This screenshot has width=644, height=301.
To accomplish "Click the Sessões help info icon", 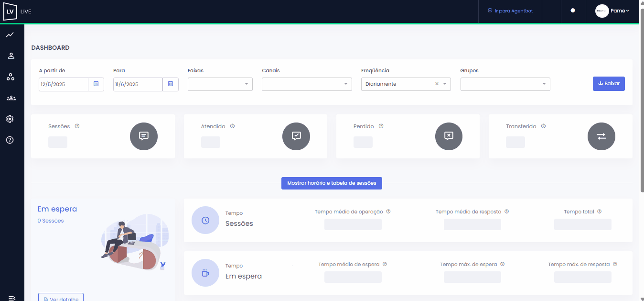I will (77, 126).
